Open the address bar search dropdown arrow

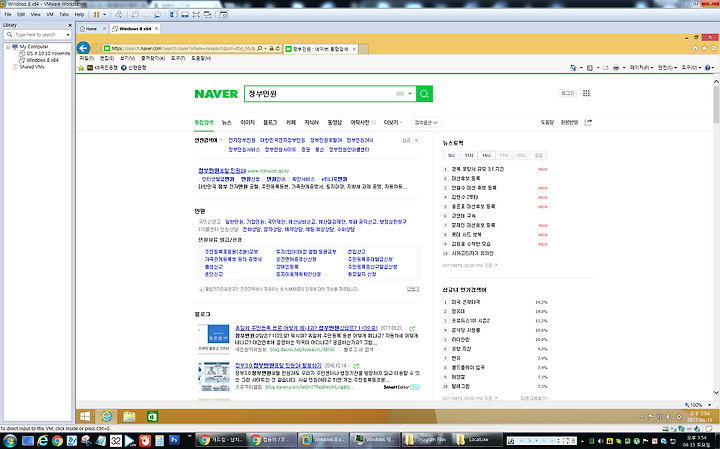265,48
